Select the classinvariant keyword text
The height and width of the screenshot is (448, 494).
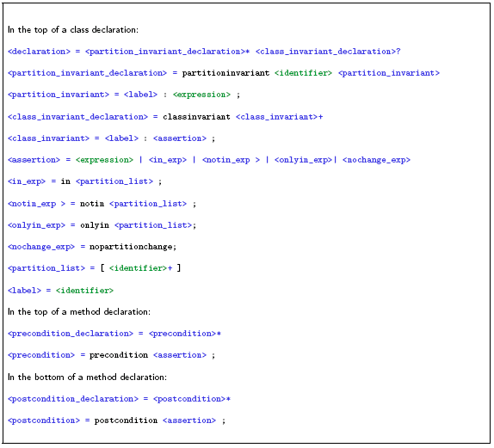point(196,117)
